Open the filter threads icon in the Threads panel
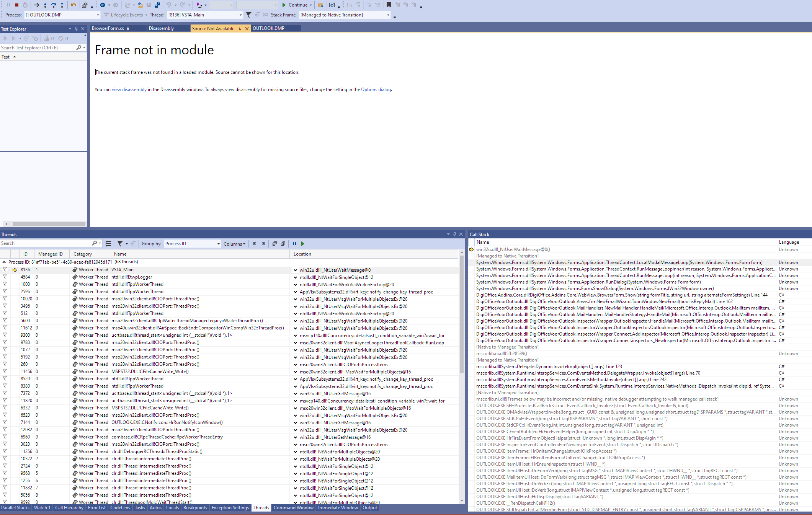Screen dimensions: 812x515 [x=120, y=243]
